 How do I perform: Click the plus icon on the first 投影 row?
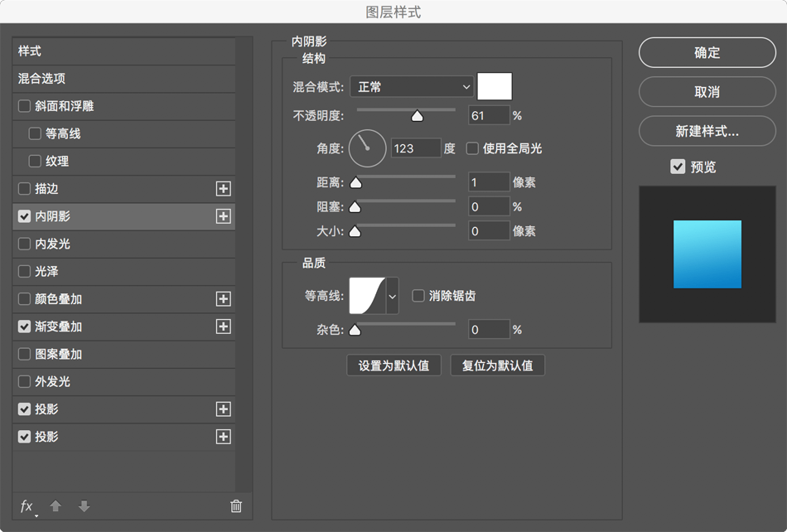(x=224, y=409)
